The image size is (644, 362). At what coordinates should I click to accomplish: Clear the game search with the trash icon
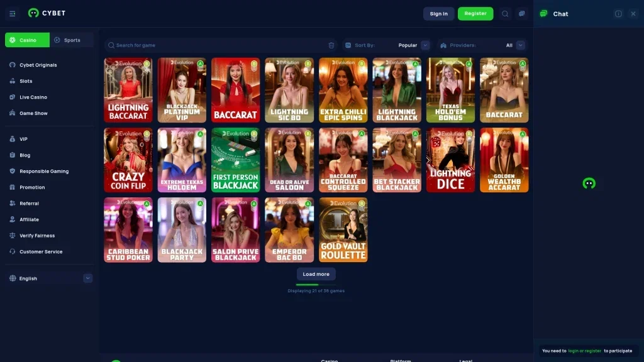click(331, 45)
